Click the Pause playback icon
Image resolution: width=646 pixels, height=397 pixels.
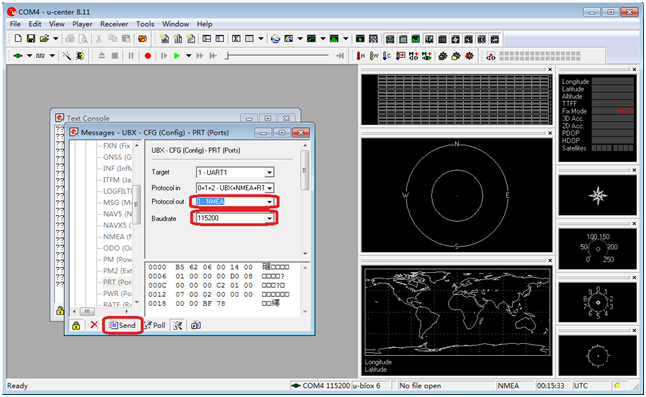tap(131, 56)
